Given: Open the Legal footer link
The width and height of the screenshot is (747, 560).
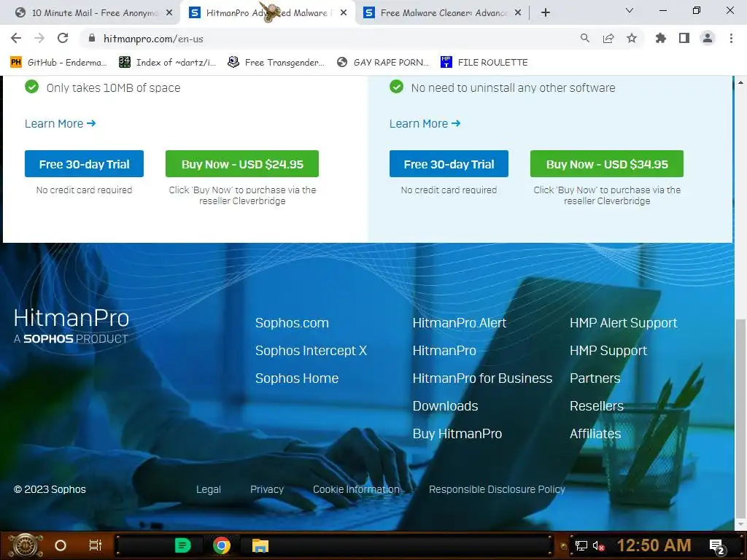Looking at the screenshot, I should pyautogui.click(x=209, y=489).
